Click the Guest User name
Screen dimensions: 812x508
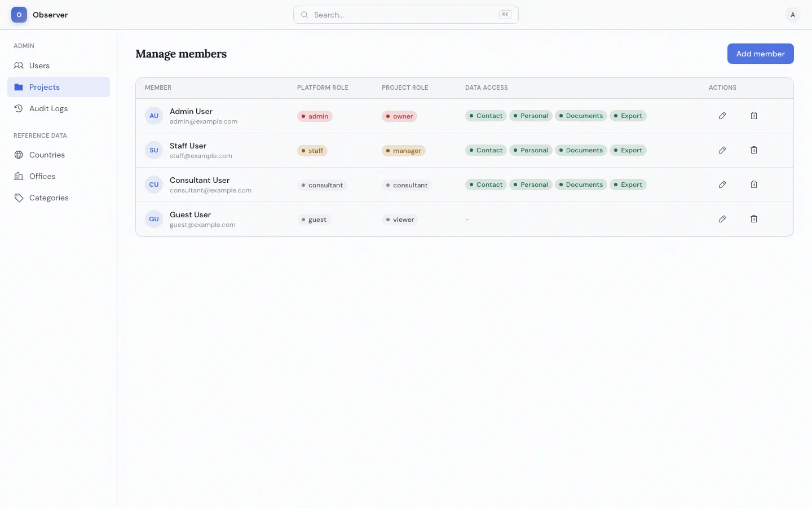[x=190, y=214]
